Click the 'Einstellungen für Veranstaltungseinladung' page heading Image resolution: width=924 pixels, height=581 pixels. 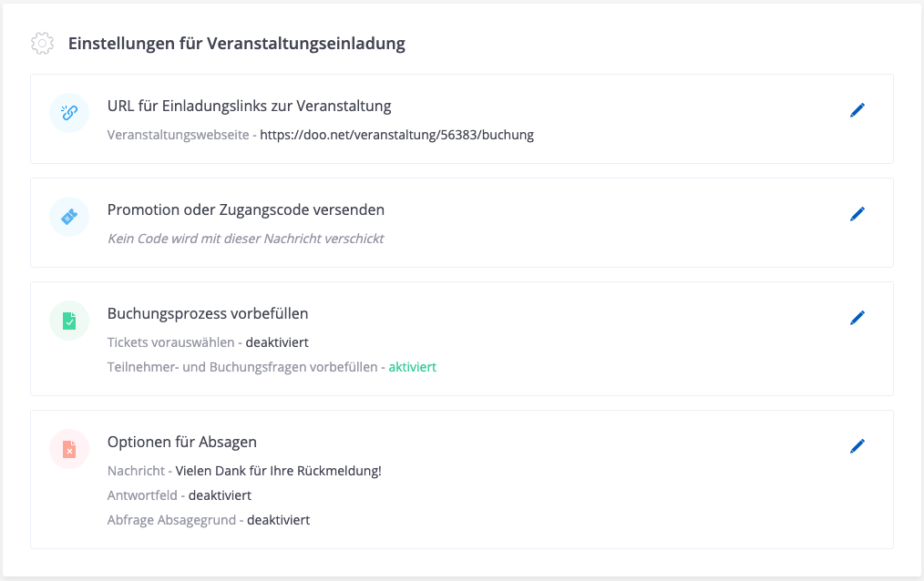[x=236, y=43]
